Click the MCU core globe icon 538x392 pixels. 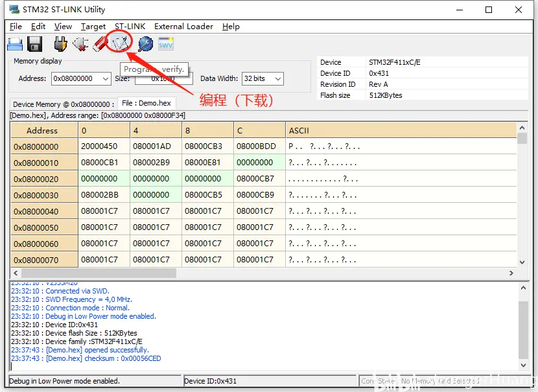pos(145,44)
